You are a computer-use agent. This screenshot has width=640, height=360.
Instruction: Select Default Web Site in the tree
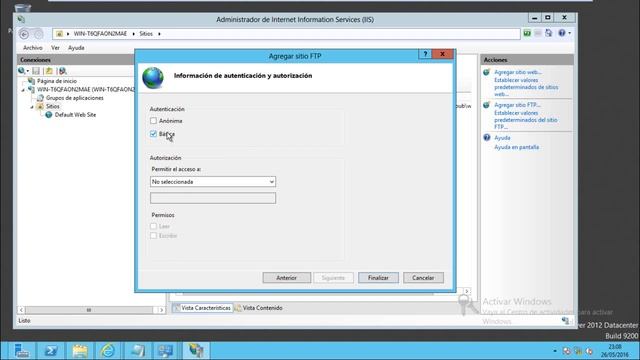(76, 115)
